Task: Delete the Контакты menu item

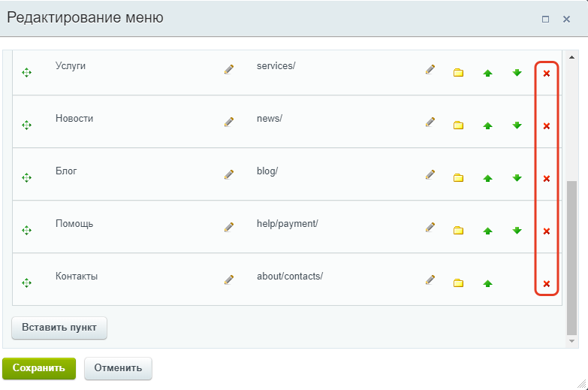Action: (547, 284)
